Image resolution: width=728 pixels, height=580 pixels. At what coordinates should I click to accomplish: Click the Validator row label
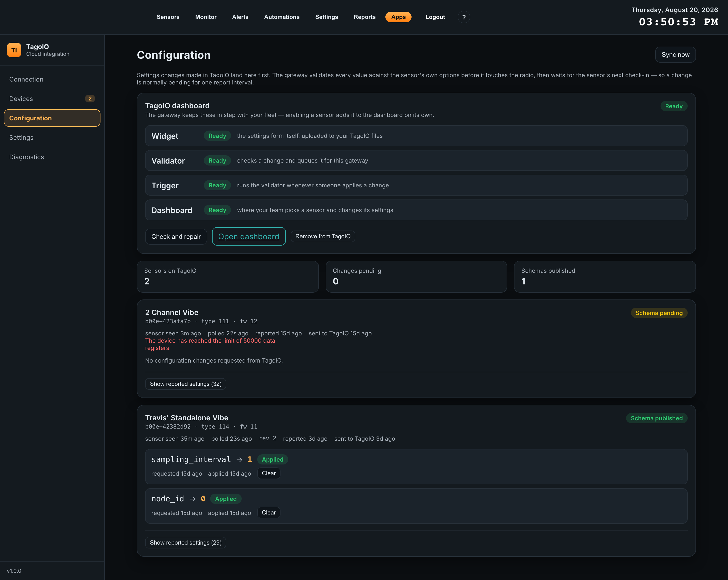pos(168,161)
